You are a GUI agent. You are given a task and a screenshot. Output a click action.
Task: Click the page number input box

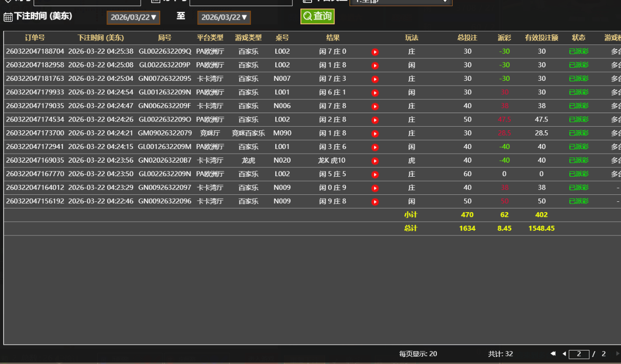coord(578,354)
